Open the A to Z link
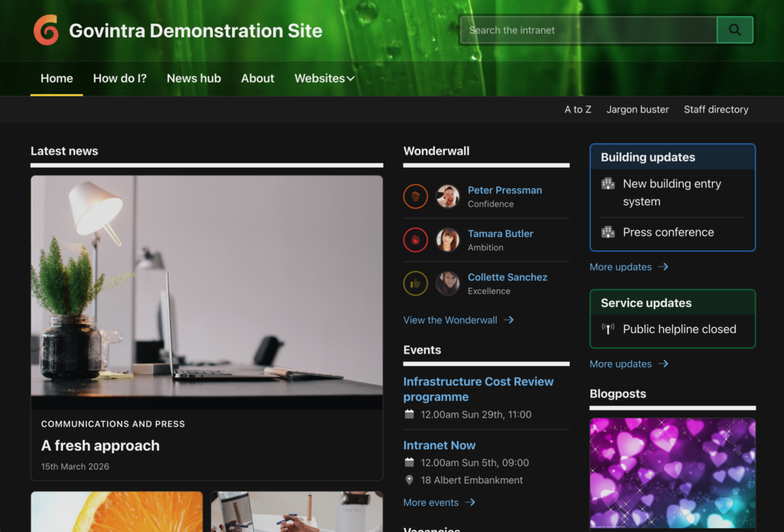Viewport: 784px width, 532px height. point(577,109)
